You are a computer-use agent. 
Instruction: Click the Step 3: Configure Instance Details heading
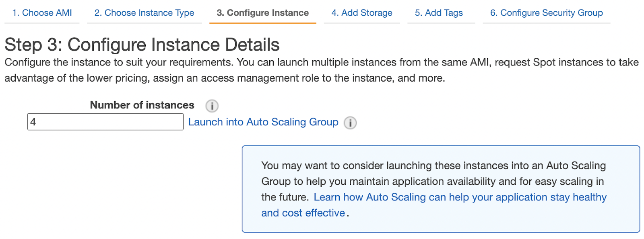tap(142, 45)
